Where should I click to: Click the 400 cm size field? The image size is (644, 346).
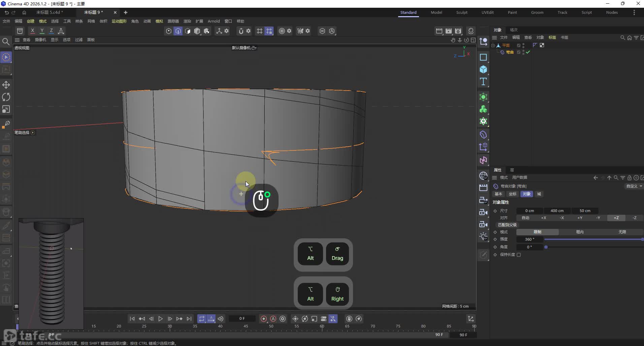click(x=557, y=211)
